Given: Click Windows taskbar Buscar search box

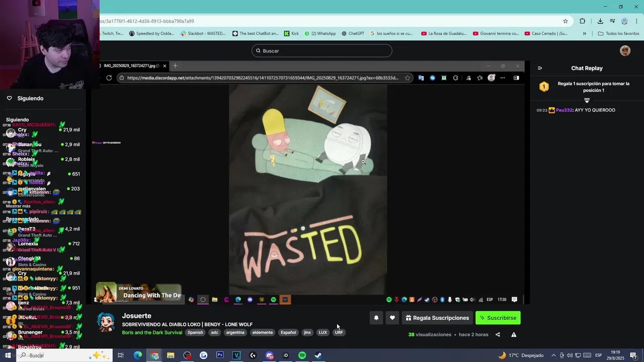Looking at the screenshot, I should click(x=63, y=355).
